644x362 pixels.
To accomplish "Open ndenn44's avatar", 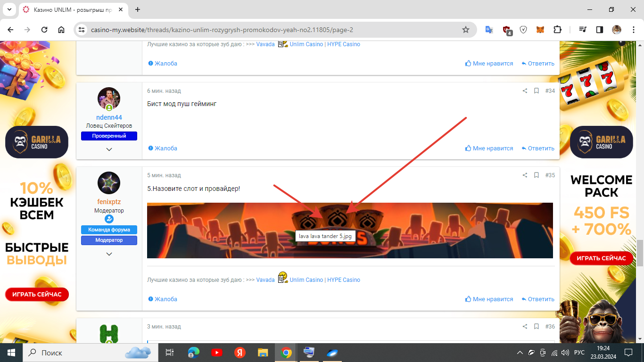I will click(109, 99).
